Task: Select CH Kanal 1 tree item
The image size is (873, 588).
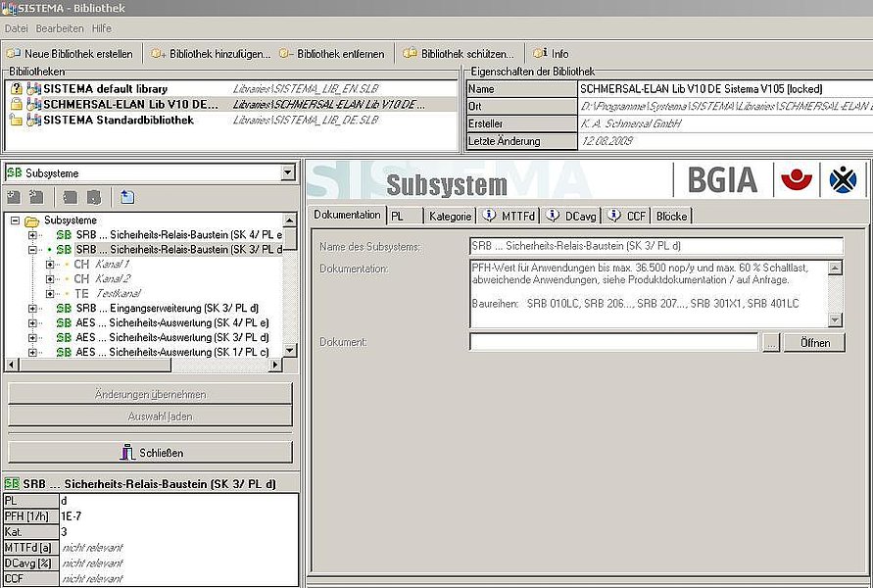Action: (x=101, y=264)
